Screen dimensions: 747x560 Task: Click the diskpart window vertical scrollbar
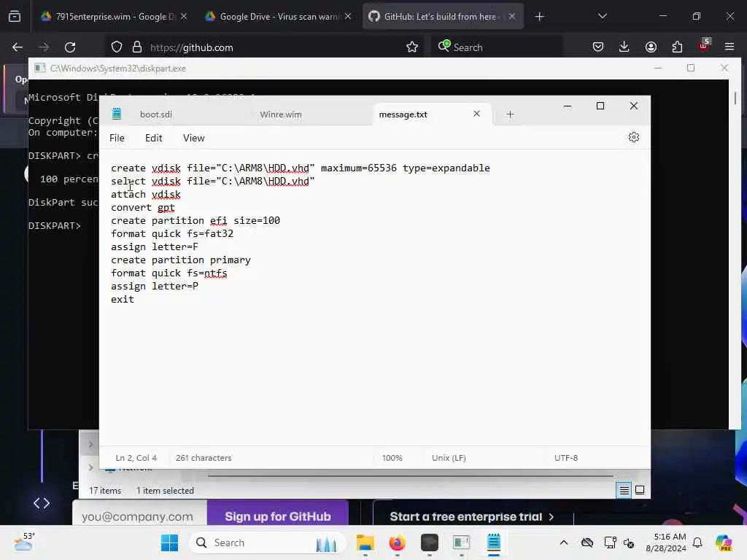[x=735, y=98]
